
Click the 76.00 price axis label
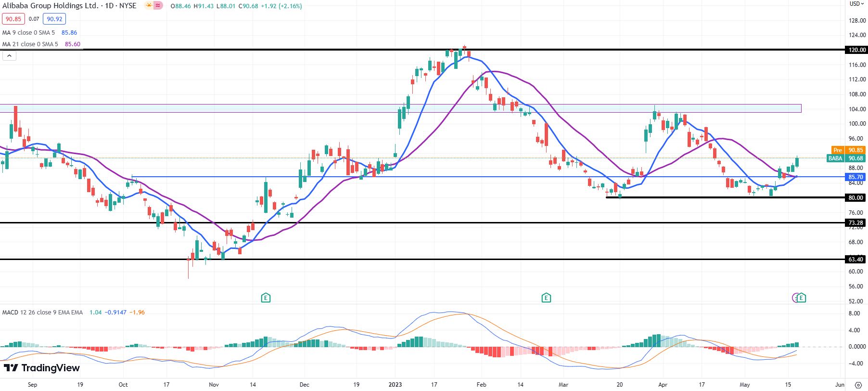(x=857, y=213)
